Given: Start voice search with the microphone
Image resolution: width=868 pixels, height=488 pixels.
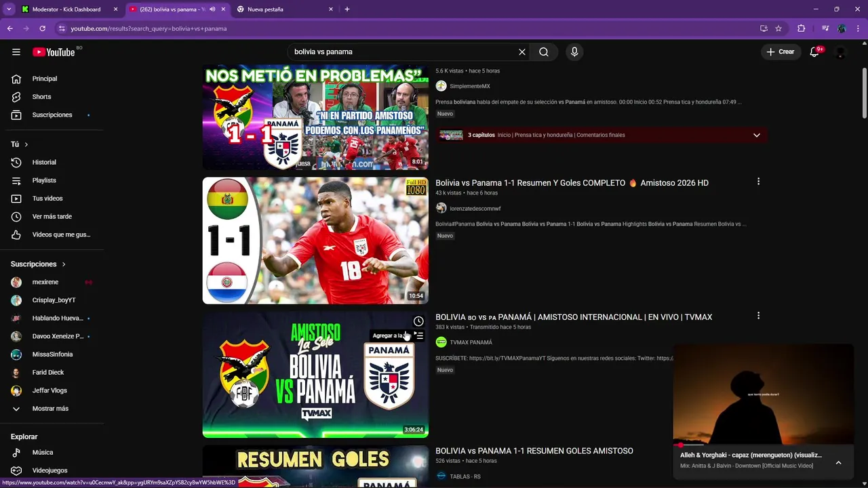Looking at the screenshot, I should coord(574,52).
